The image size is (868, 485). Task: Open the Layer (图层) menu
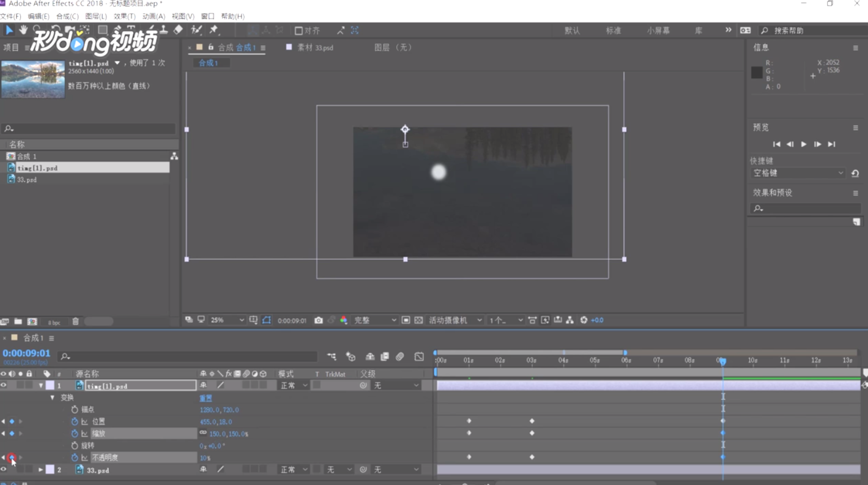(96, 16)
